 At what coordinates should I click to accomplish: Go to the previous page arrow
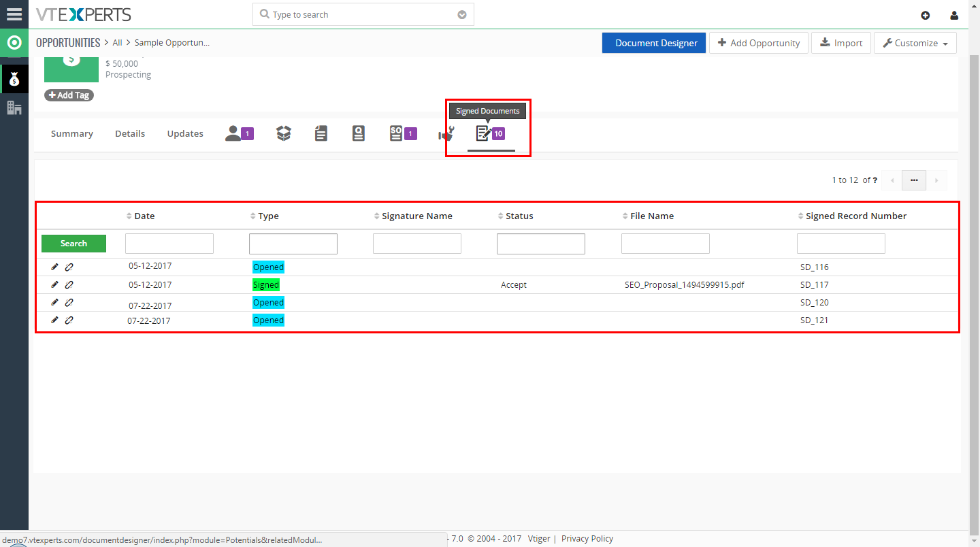[x=892, y=180]
